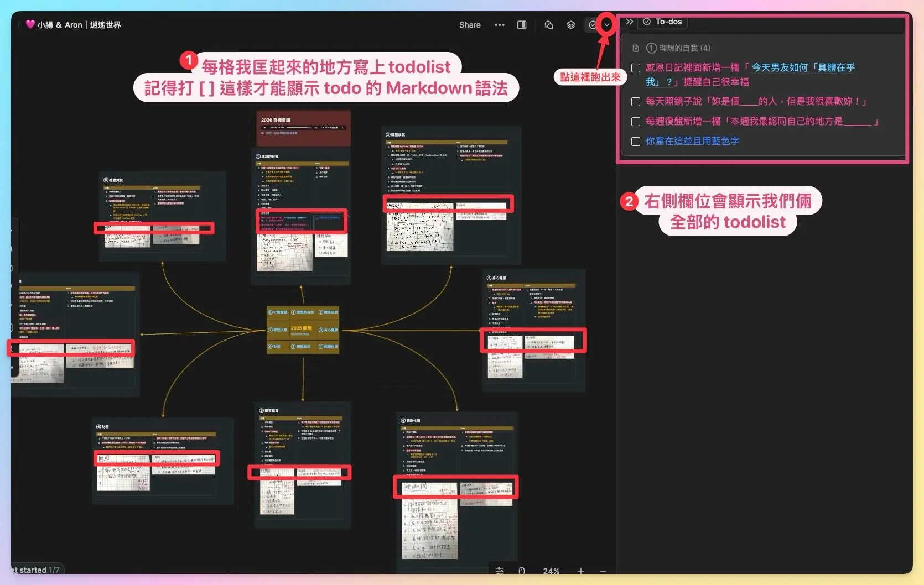924x585 pixels.
Task: Click the layers stack icon in the toolbar
Action: [x=570, y=25]
